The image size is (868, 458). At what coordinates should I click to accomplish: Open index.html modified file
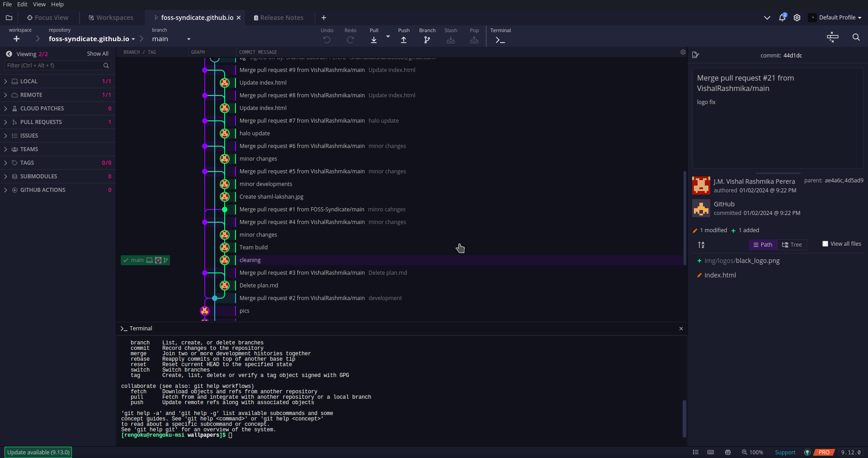click(720, 275)
